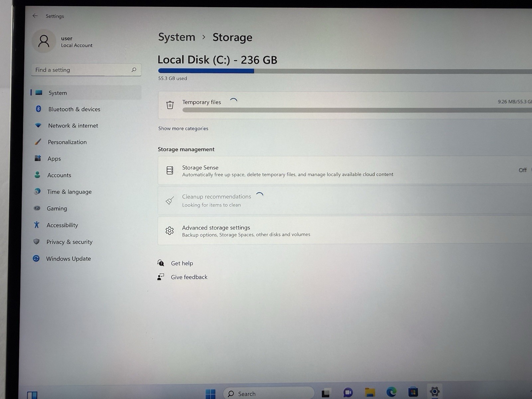Click the Wi-Fi network icon in sidebar
Viewport: 532px width, 399px height.
[38, 125]
